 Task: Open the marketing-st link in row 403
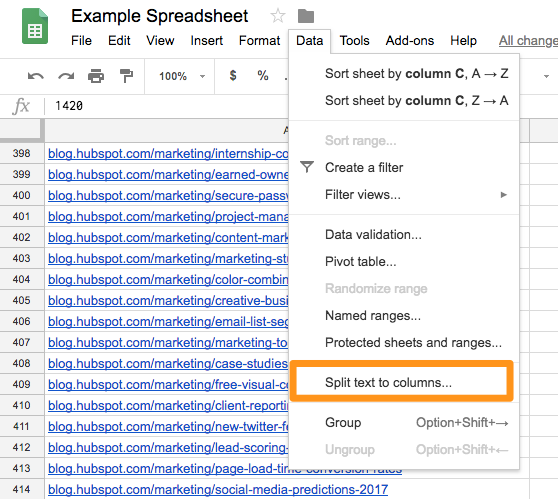click(168, 258)
